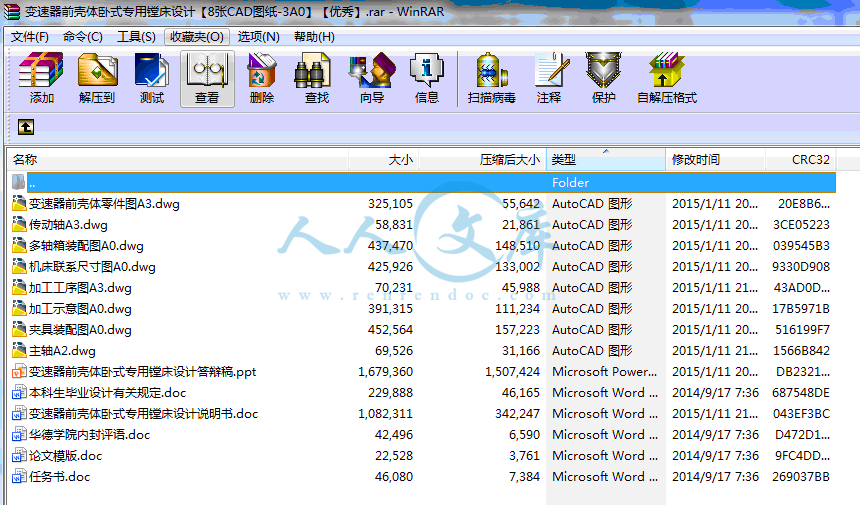The width and height of the screenshot is (860, 505).
Task: Click the Word icon of 任务书.doc
Action: point(19,476)
